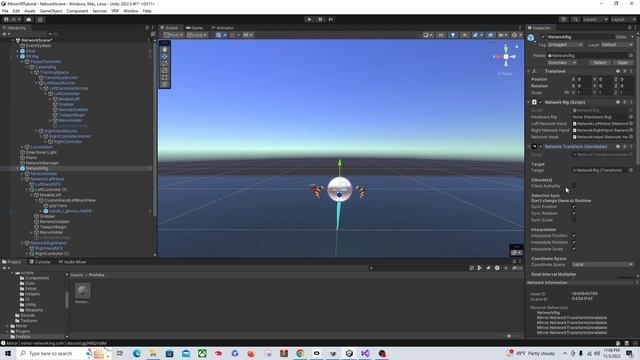Open the Gizmos menu in the Scene toolbar

[x=516, y=35]
